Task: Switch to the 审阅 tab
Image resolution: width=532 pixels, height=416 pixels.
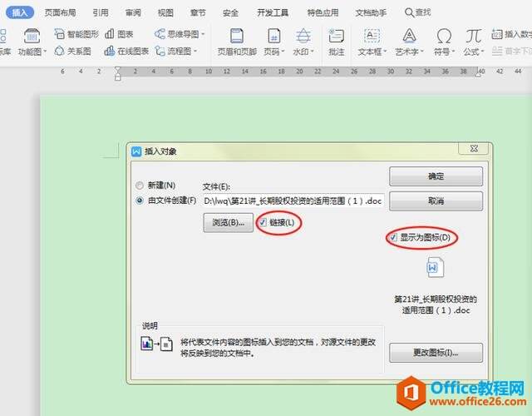Action: point(133,13)
